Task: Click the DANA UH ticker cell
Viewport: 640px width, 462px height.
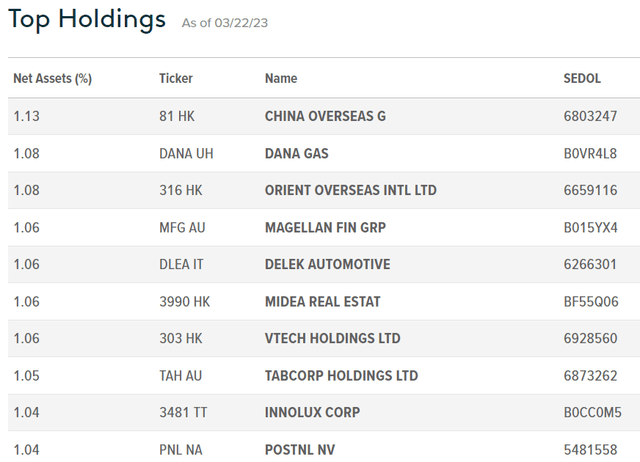Action: coord(186,153)
